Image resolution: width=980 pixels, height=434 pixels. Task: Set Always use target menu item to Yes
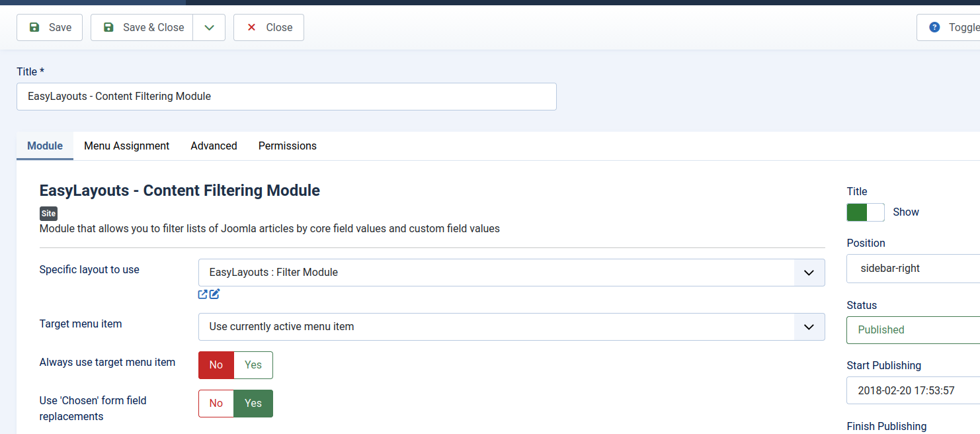coord(253,365)
